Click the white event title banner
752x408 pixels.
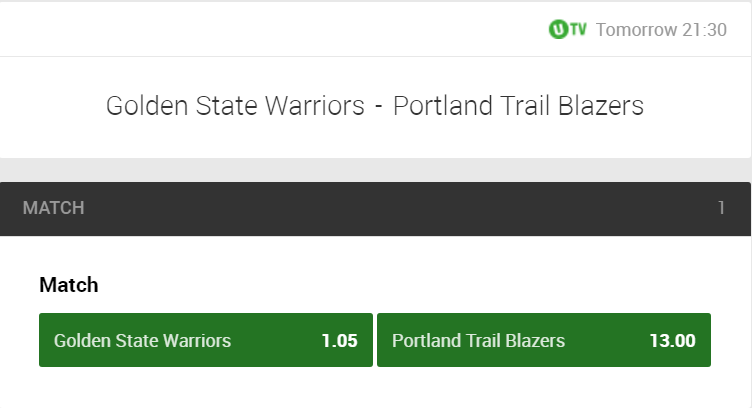(375, 107)
